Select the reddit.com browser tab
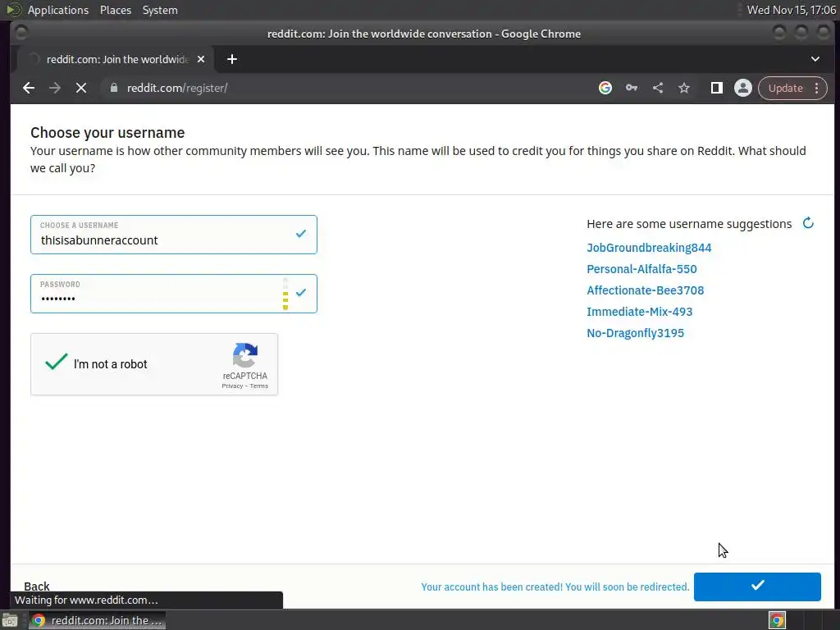 115,59
